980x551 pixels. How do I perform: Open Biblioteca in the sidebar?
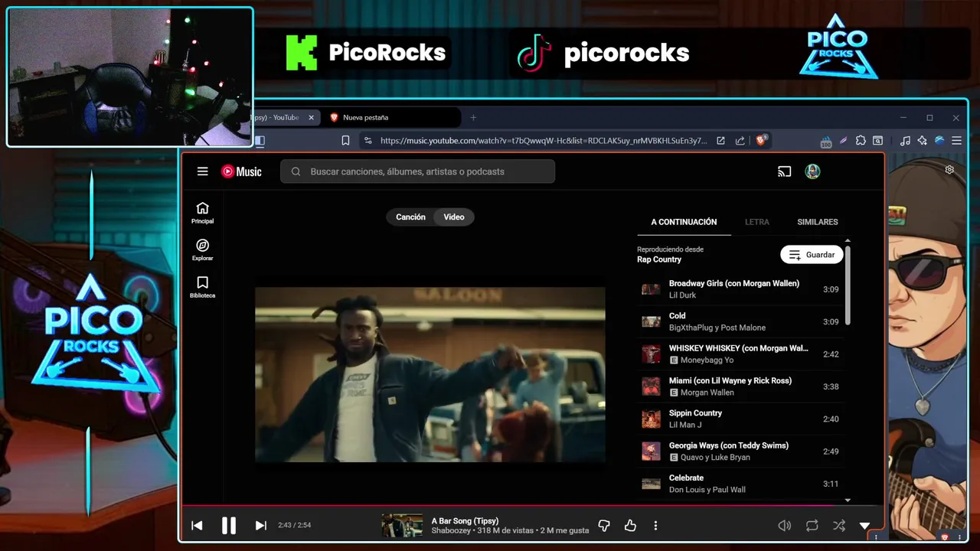click(x=202, y=287)
